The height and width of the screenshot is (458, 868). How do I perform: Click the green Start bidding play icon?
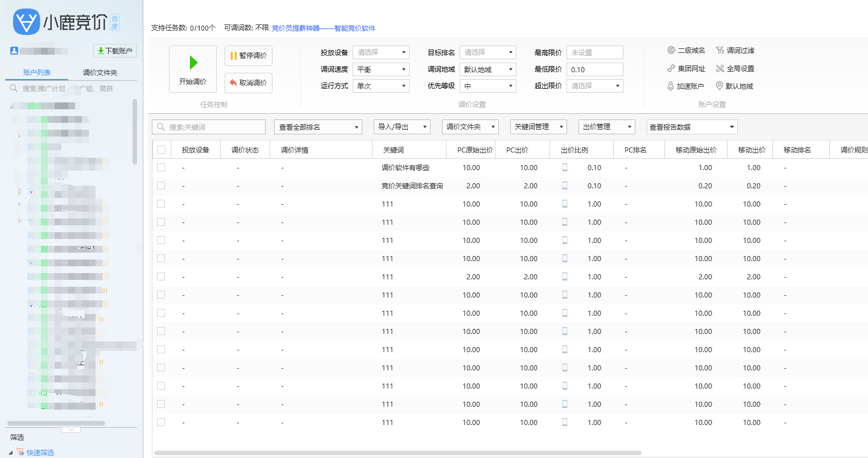(193, 62)
